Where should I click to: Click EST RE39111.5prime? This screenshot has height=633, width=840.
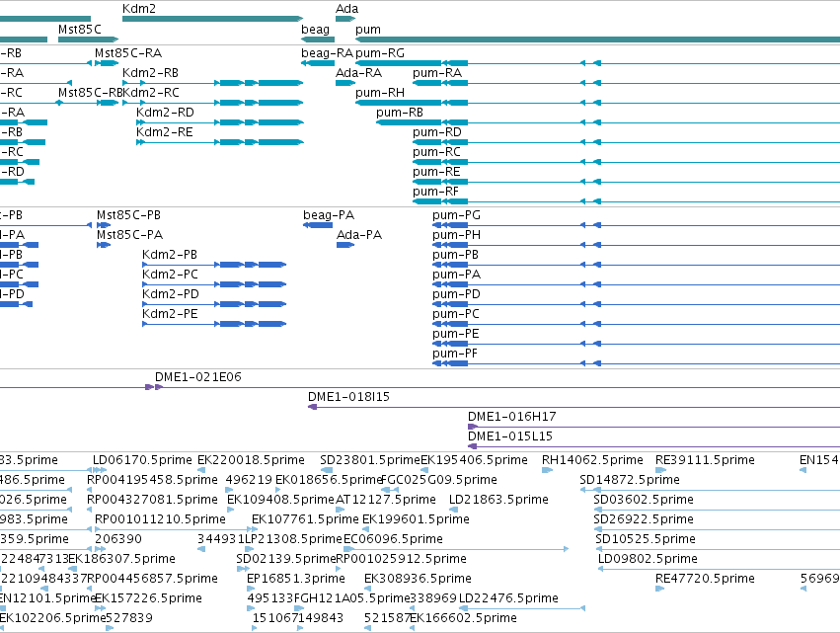click(705, 460)
